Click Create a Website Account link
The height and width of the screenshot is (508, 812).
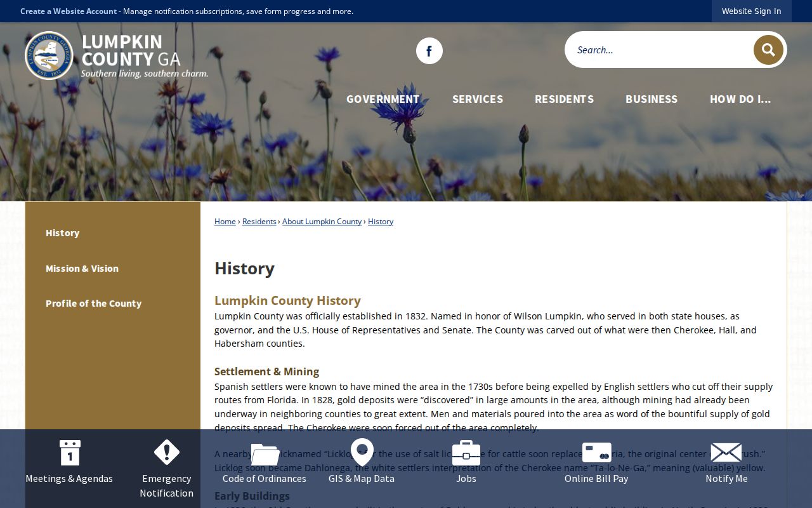[x=69, y=11]
